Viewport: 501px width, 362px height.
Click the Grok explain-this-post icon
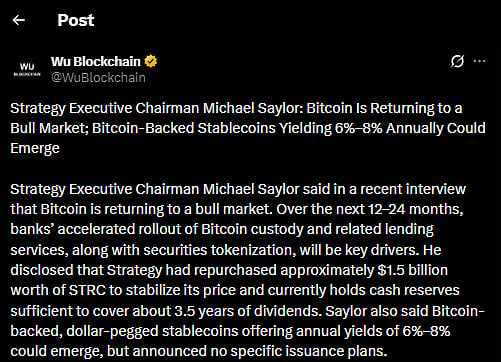click(x=457, y=61)
